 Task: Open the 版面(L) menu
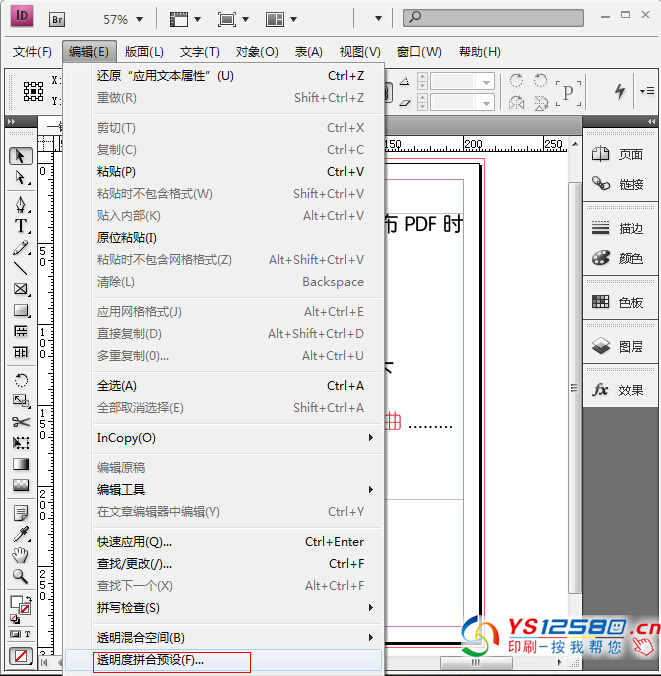click(144, 52)
